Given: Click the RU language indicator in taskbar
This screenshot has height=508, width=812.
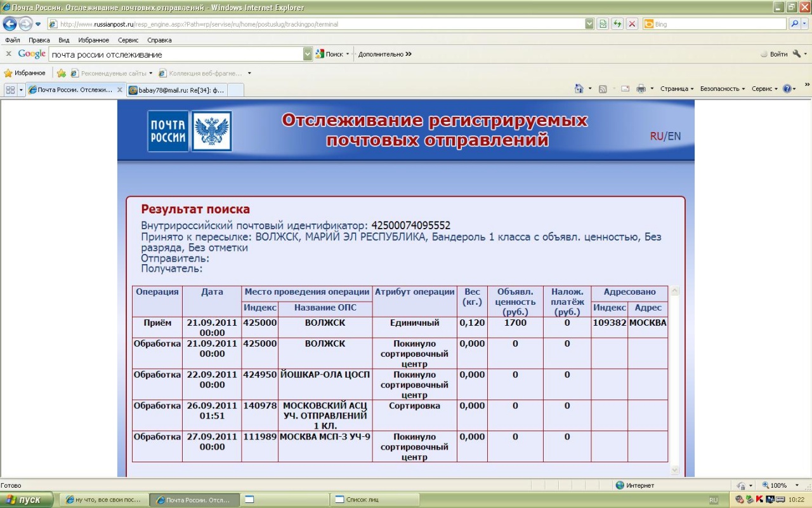Looking at the screenshot, I should (x=713, y=500).
